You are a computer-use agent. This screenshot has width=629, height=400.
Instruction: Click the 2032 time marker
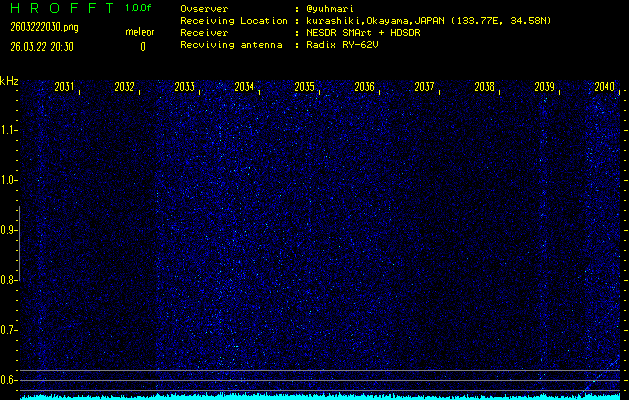[x=124, y=87]
